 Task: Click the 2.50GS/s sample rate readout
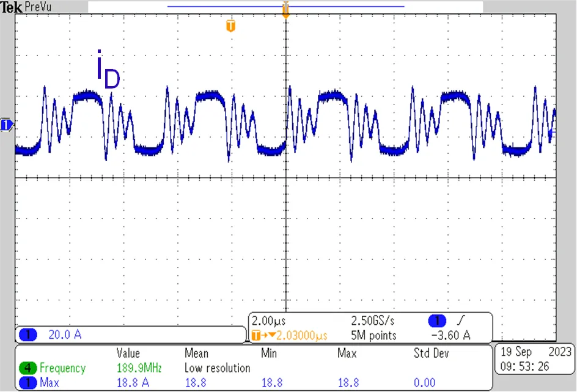374,321
